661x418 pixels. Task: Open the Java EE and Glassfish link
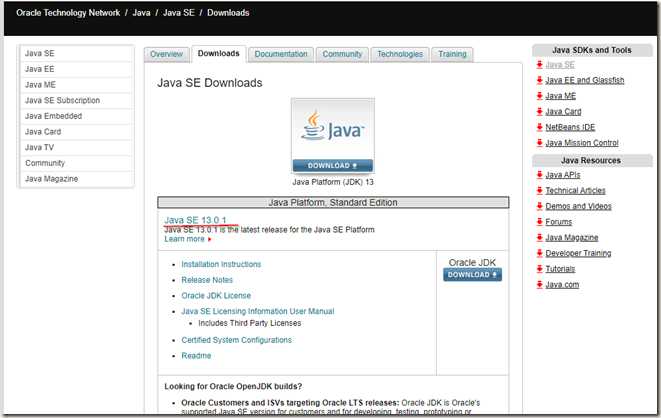coord(585,80)
